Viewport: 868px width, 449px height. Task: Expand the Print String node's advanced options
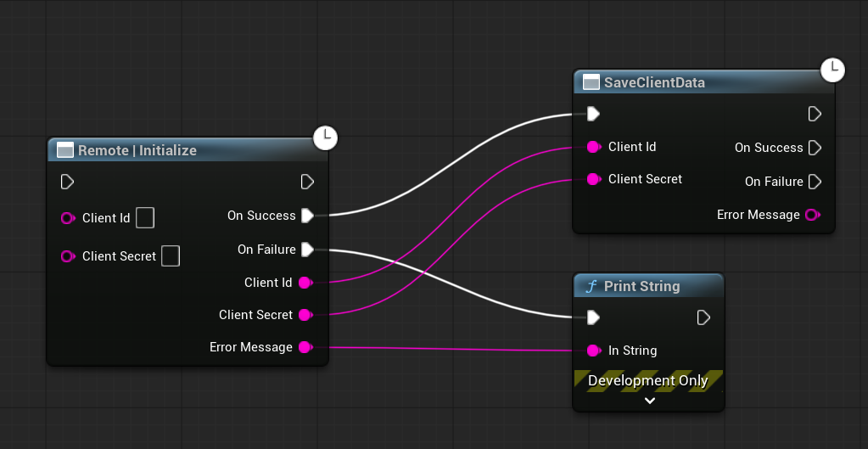click(649, 401)
